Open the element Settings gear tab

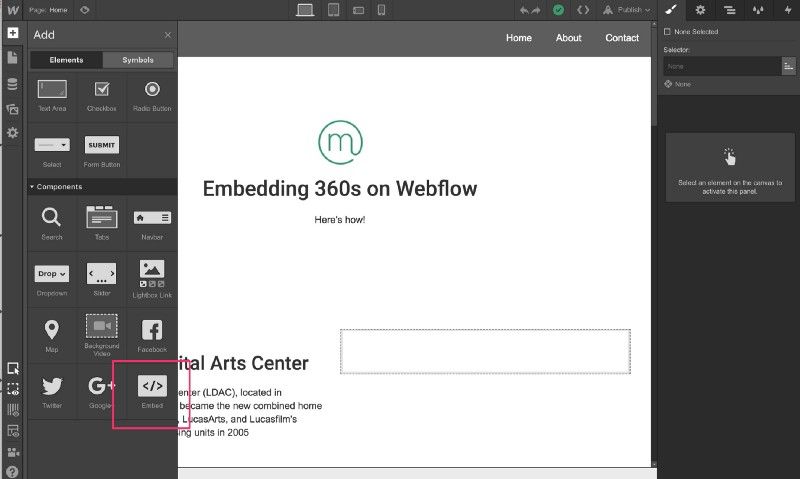point(700,10)
